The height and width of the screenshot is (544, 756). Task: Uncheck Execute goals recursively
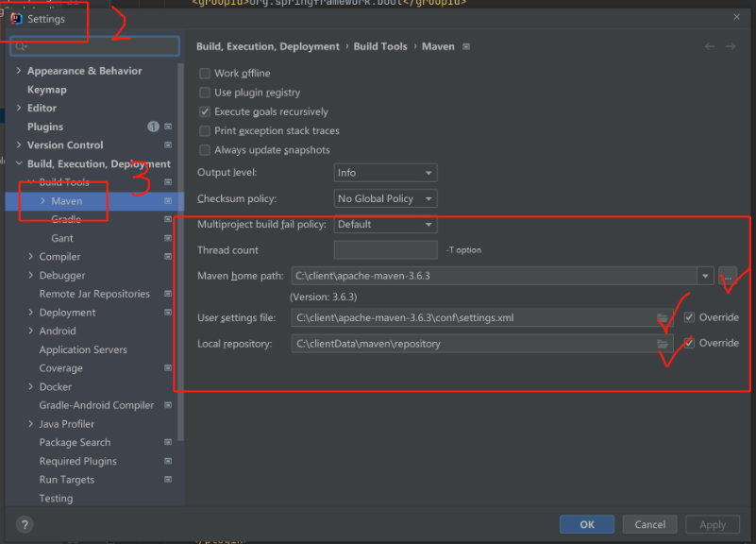pyautogui.click(x=205, y=111)
